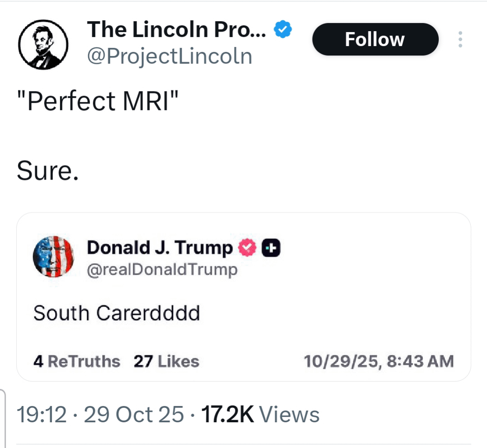Open The Lincoln Pro... display name
This screenshot has width=487, height=448.
177,30
